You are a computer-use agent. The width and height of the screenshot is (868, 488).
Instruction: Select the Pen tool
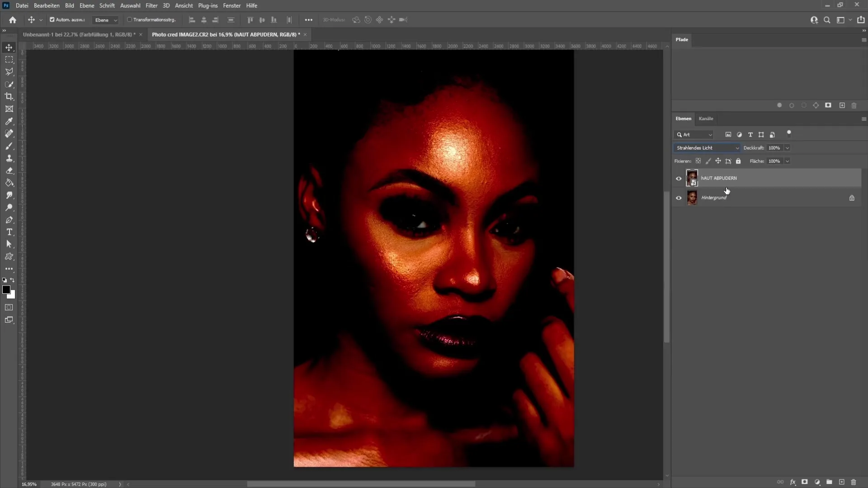click(9, 220)
